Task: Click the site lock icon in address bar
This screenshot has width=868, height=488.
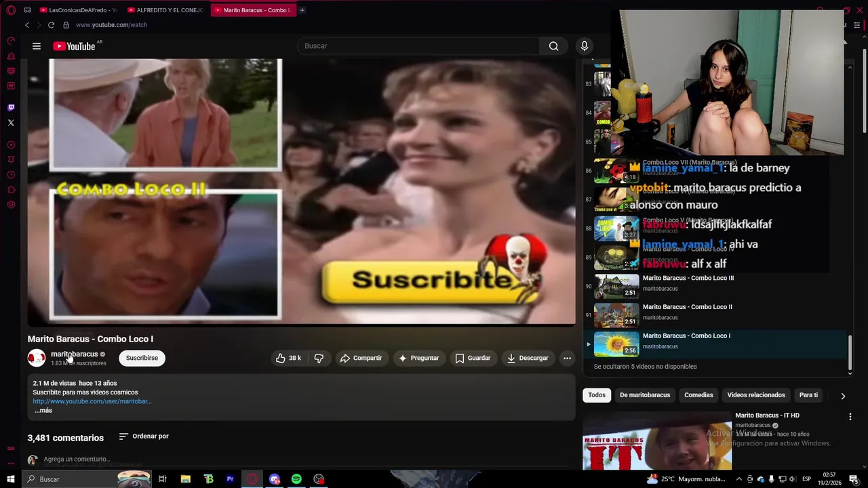Action: click(66, 25)
